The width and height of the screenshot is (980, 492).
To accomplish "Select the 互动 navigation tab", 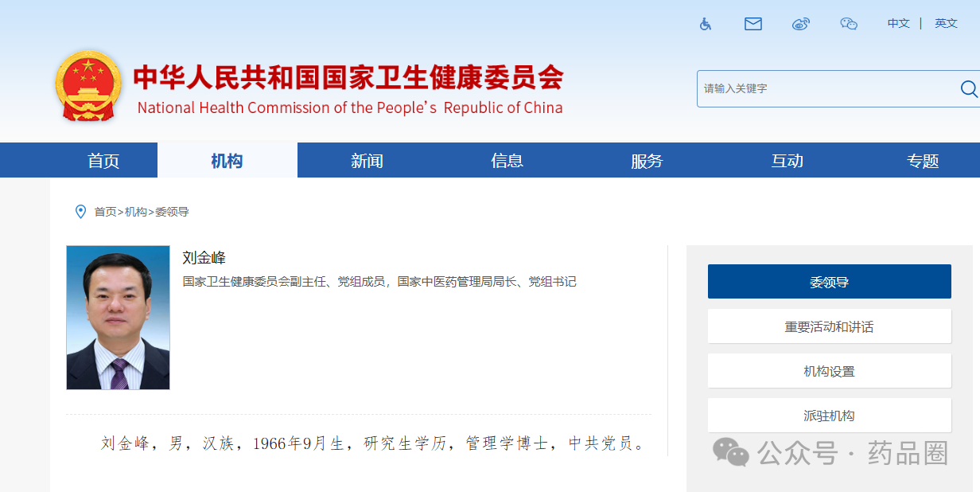I will pos(787,161).
